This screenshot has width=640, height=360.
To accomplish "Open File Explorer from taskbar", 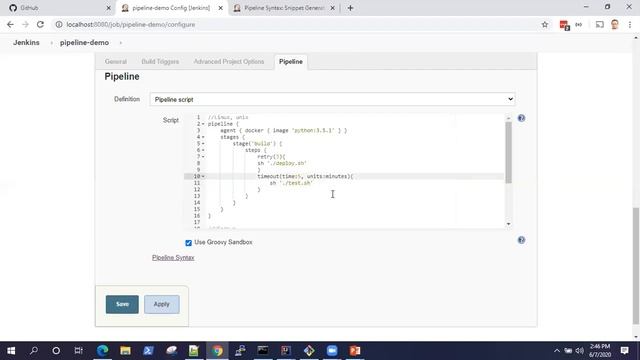I will [125, 351].
